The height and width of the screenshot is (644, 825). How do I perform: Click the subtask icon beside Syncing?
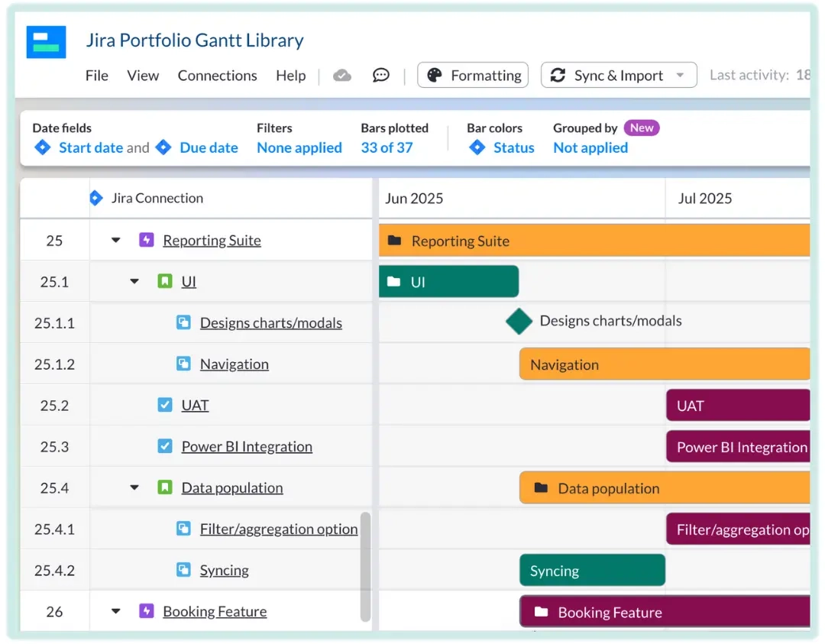click(x=183, y=569)
